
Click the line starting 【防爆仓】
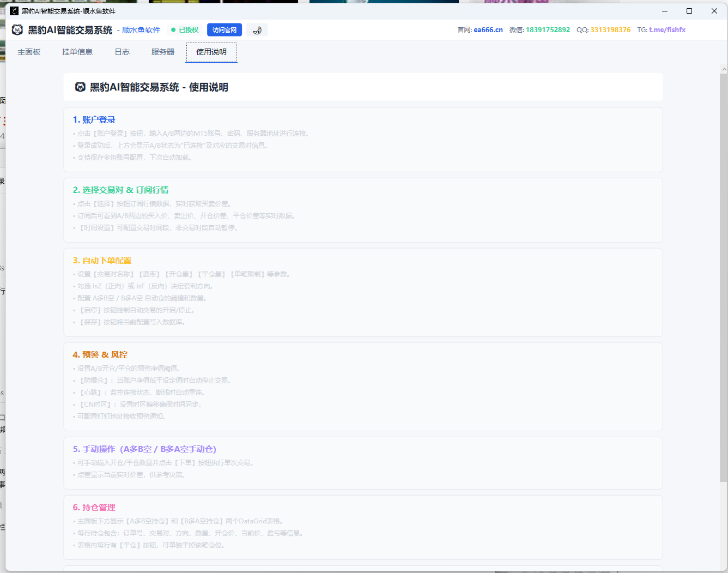(x=152, y=381)
